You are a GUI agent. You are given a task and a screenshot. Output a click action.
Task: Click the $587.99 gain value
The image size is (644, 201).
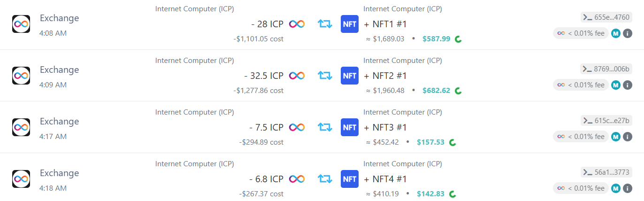pyautogui.click(x=436, y=39)
